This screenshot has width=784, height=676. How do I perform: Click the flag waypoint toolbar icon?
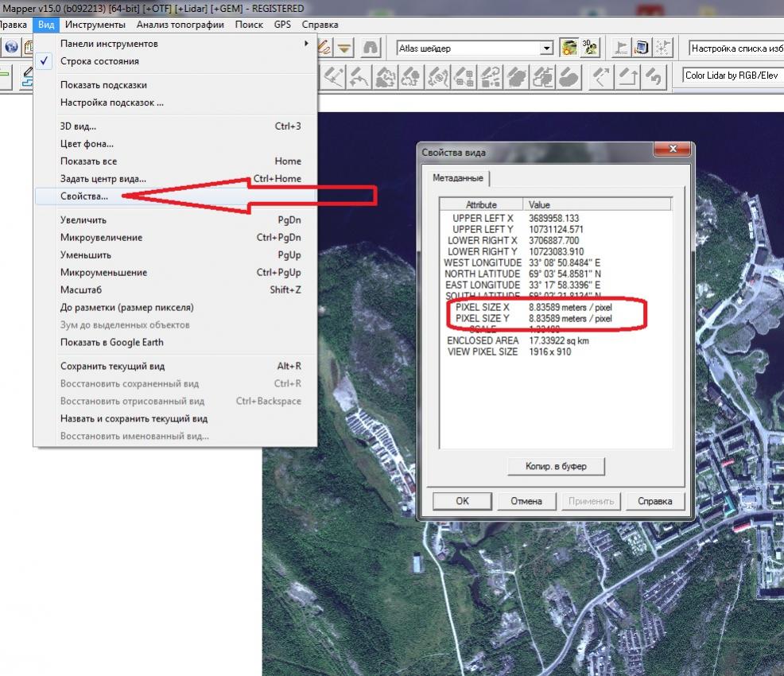click(620, 48)
